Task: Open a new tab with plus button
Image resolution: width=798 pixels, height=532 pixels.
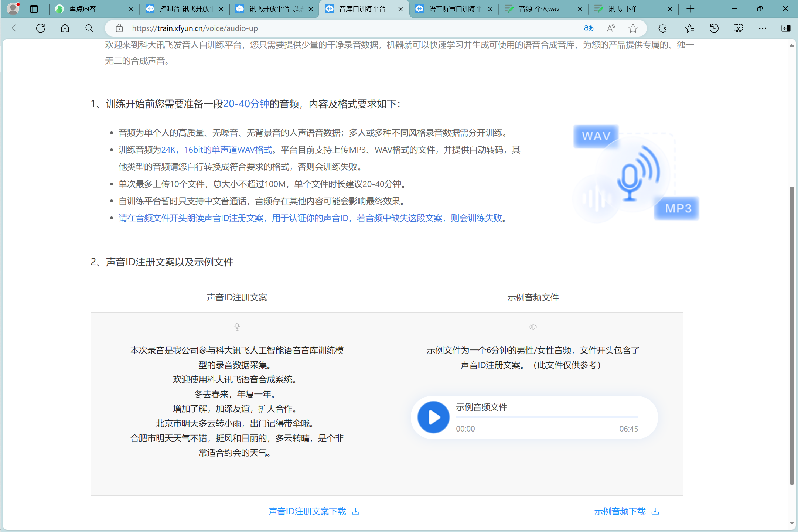Action: coord(690,9)
